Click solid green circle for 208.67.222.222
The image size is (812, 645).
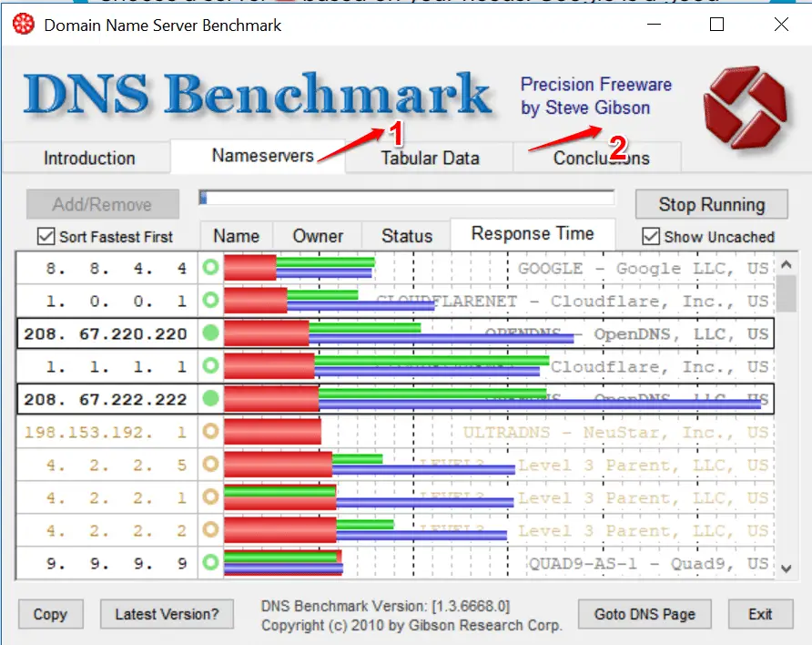coord(211,398)
